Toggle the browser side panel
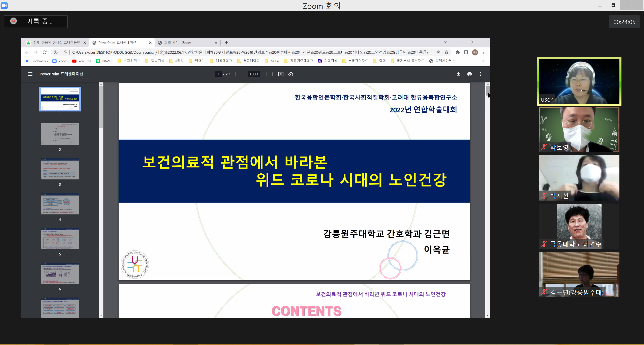The height and width of the screenshot is (345, 644). coord(466,52)
